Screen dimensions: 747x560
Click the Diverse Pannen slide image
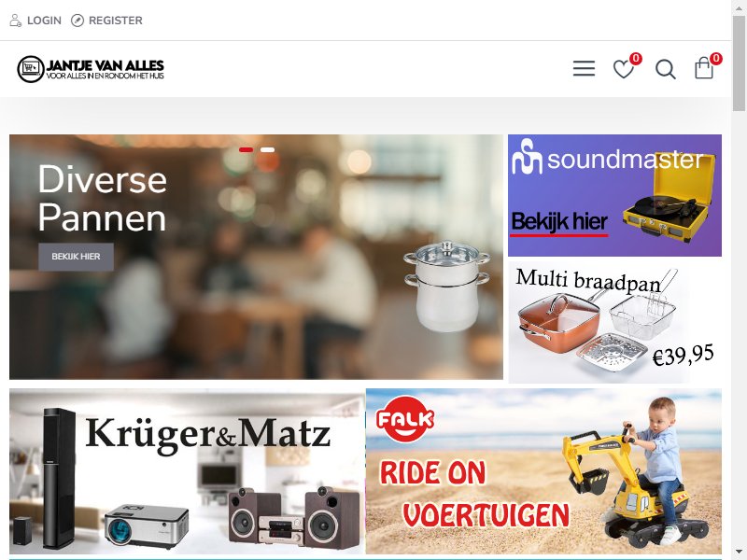(x=256, y=258)
